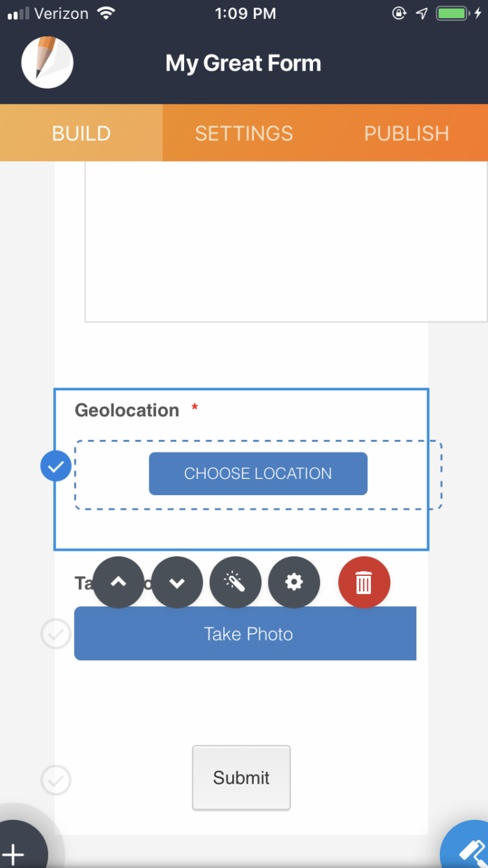
Task: Tap the Wi-Fi icon in the status bar
Action: (105, 12)
